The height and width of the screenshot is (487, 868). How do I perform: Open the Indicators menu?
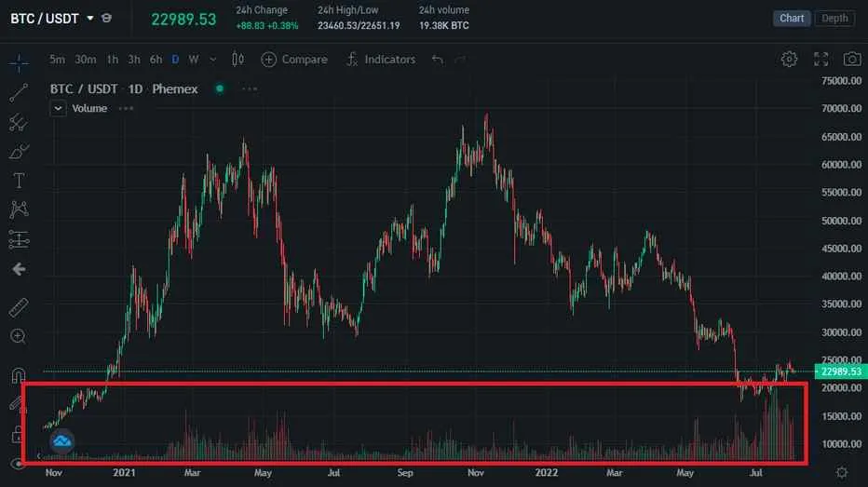pyautogui.click(x=380, y=60)
